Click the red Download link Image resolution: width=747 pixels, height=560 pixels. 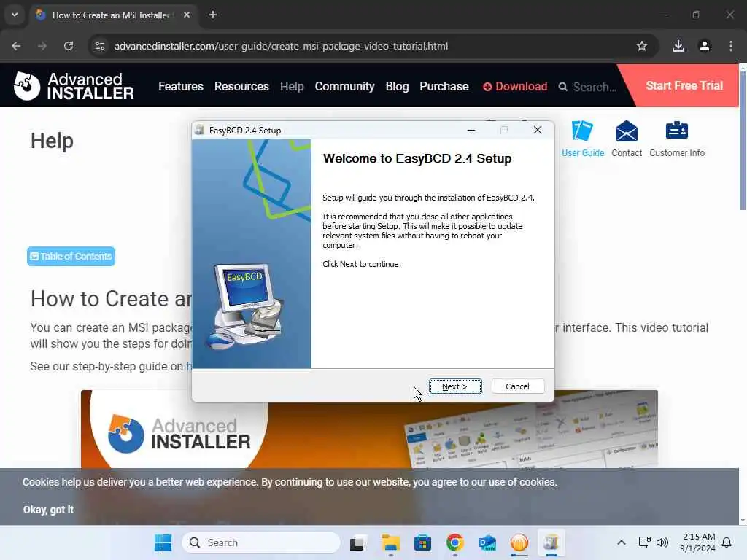pos(515,86)
